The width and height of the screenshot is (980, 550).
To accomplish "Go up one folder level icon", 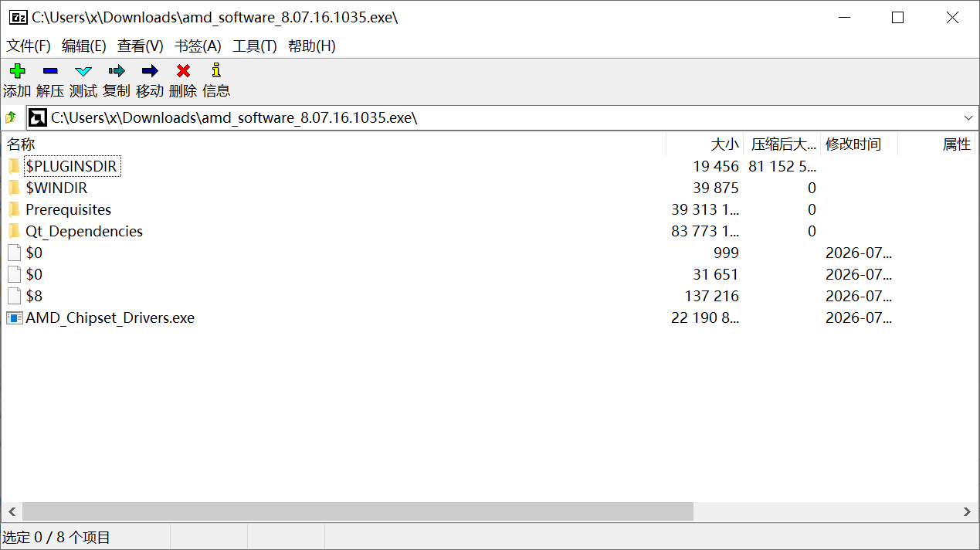I will click(11, 117).
